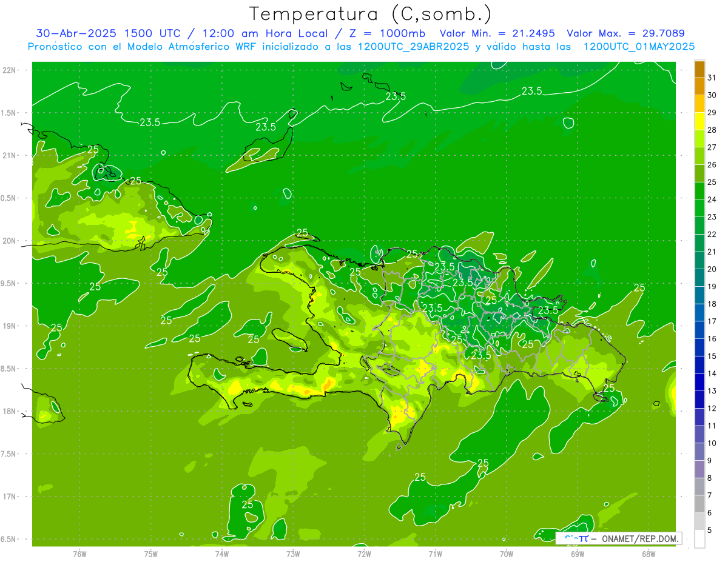The height and width of the screenshot is (562, 728).
Task: Click the gray legend swatch between 6 and 7
Action: click(699, 504)
